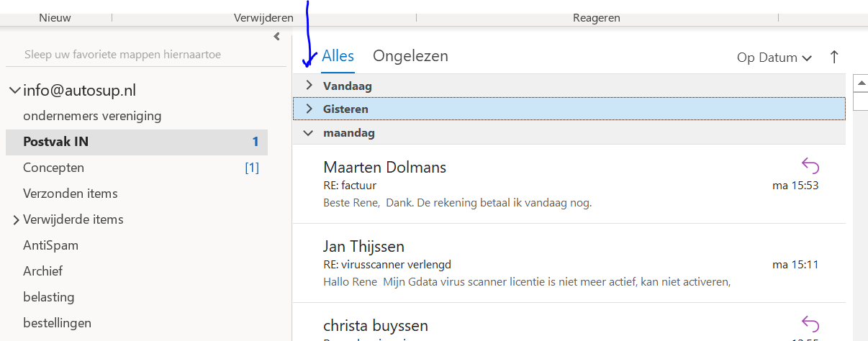The image size is (868, 341).
Task: Expand the Verwijderde items folder
Action: [x=16, y=220]
